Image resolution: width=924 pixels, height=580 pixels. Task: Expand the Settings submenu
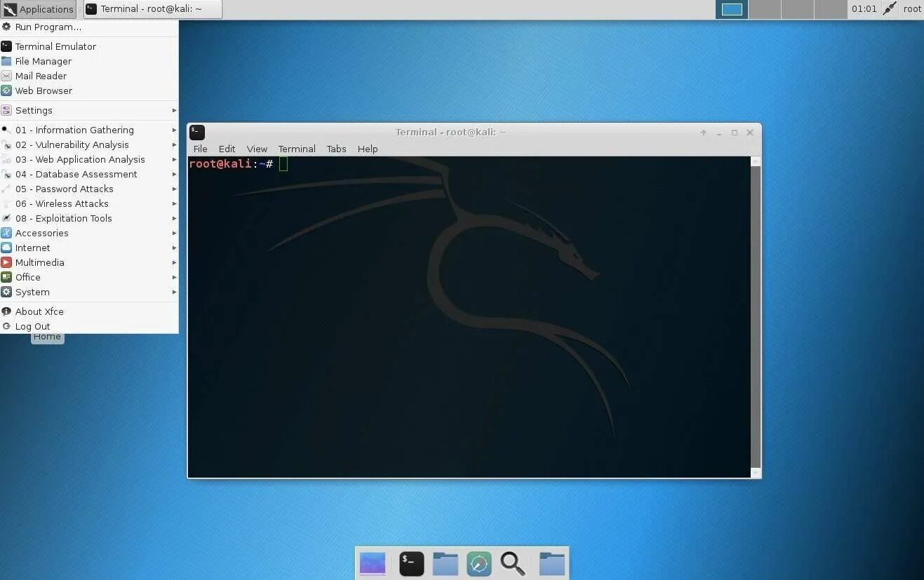(89, 110)
